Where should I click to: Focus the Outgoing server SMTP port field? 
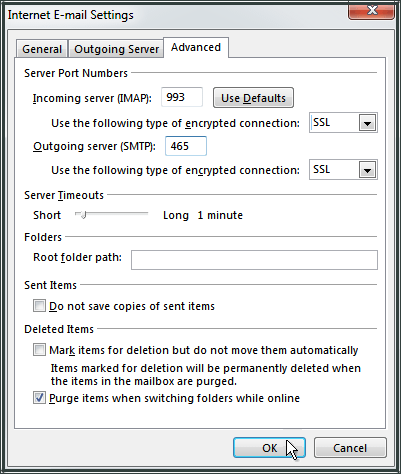point(186,146)
